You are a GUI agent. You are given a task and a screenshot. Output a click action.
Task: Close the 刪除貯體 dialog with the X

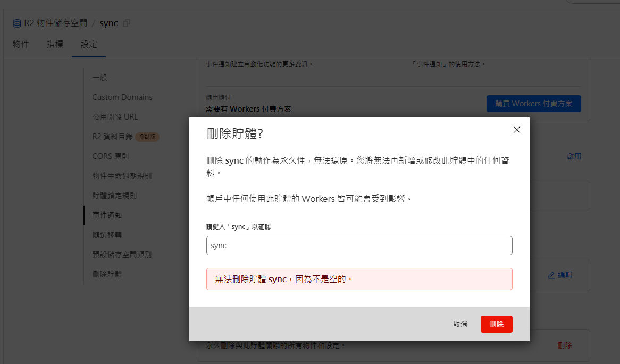516,129
